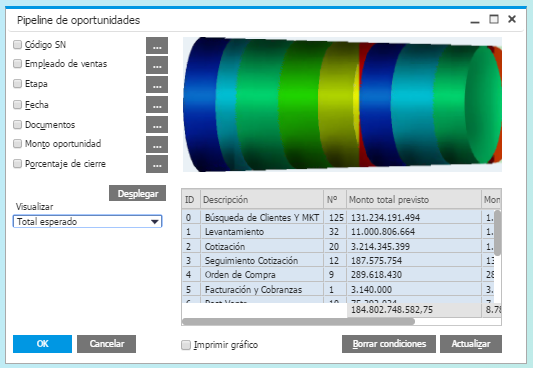The height and width of the screenshot is (368, 533).
Task: Select the Cotización description cell
Action: click(x=262, y=246)
